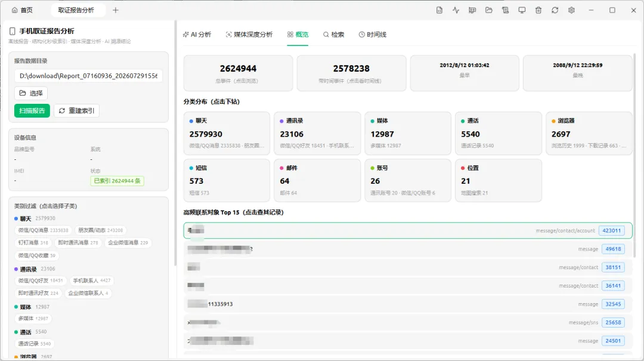Open top contact row with count 423011
The image size is (644, 361).
point(408,231)
